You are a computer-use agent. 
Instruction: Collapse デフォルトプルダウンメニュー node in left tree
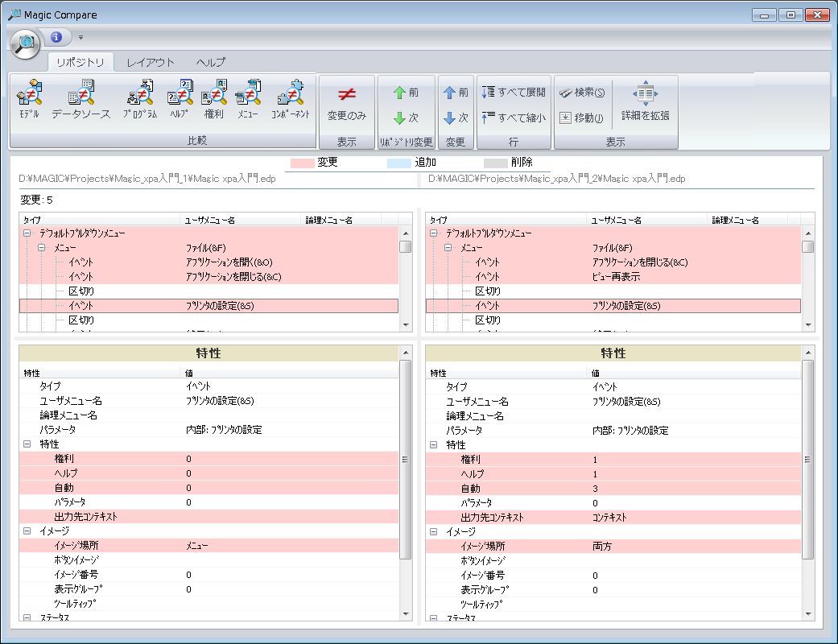pos(27,233)
